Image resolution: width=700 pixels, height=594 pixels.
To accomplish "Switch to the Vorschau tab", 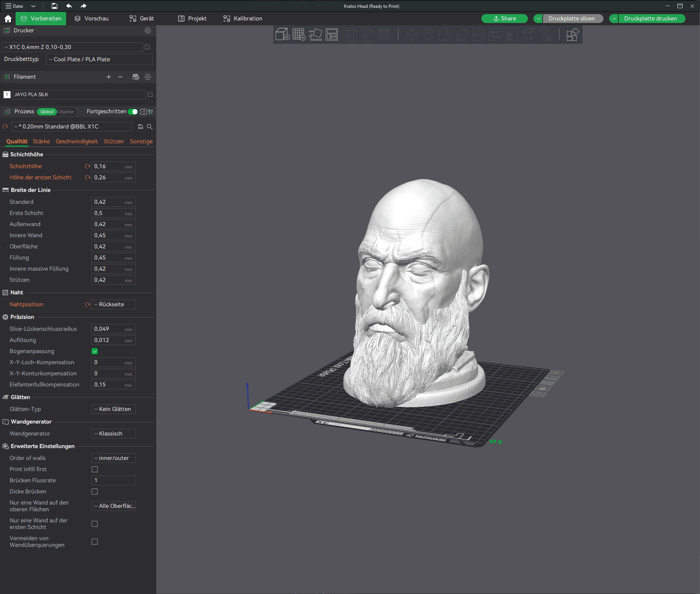I will [92, 19].
